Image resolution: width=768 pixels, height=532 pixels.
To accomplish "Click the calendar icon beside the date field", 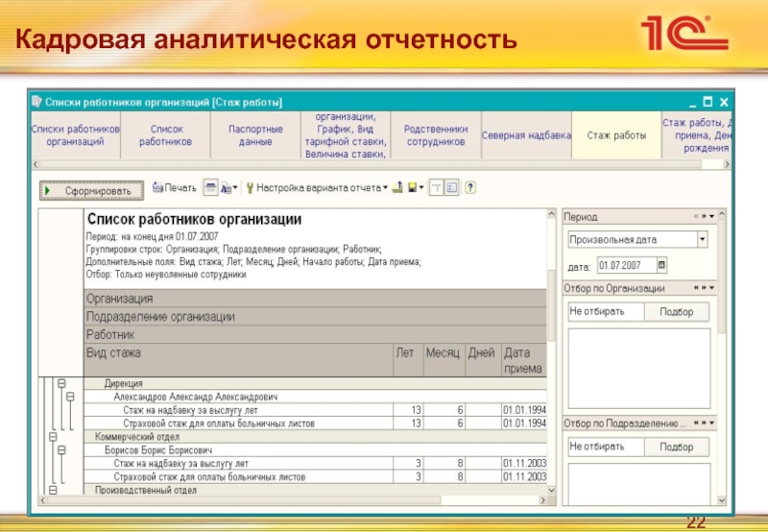I will 661,264.
